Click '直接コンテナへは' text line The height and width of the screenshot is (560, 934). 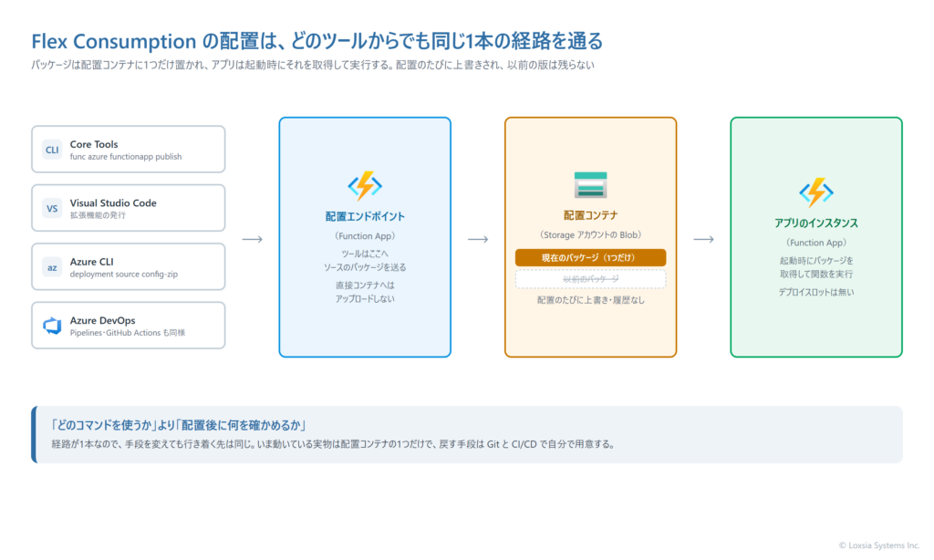click(365, 285)
